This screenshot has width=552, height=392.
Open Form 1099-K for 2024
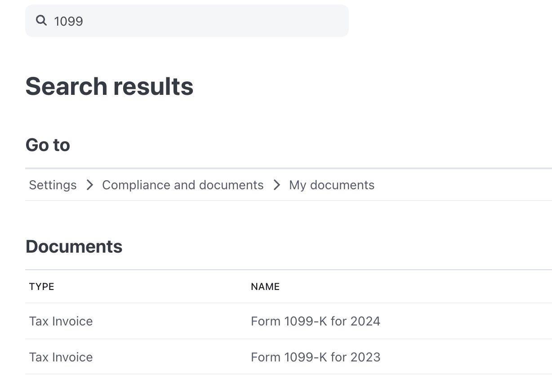pyautogui.click(x=315, y=321)
